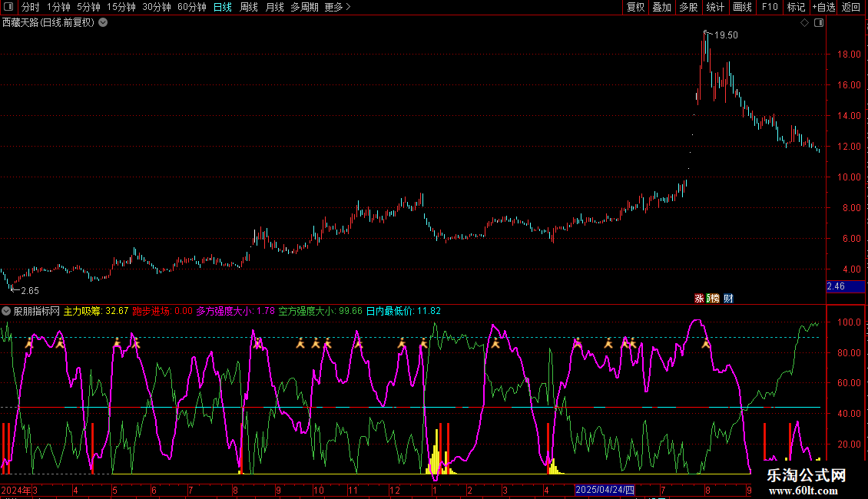Click the 复权 button

(635, 8)
